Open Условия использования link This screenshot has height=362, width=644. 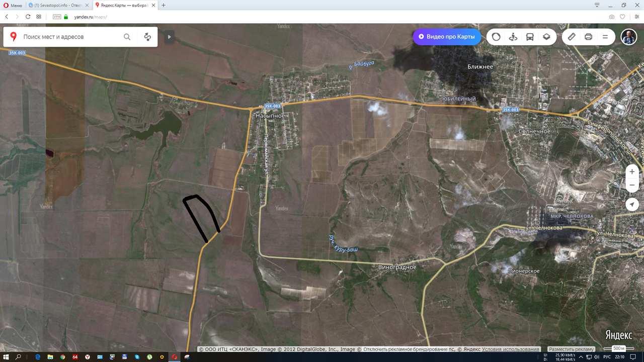(x=511, y=349)
